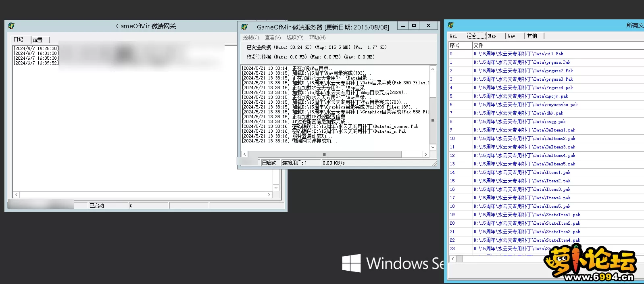Select file row StateItem3.pak
Screen dimensions: 644x284
[x=546, y=232]
